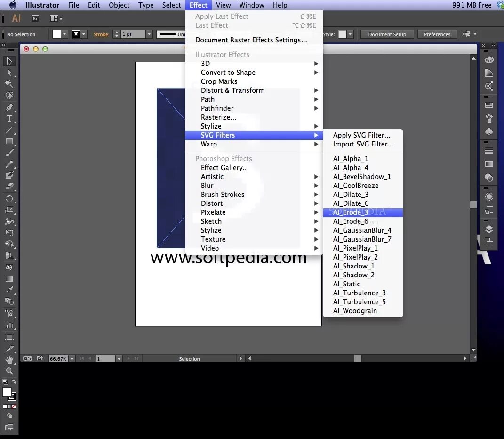Image resolution: width=504 pixels, height=439 pixels.
Task: Click the Preferences button
Action: (x=437, y=34)
